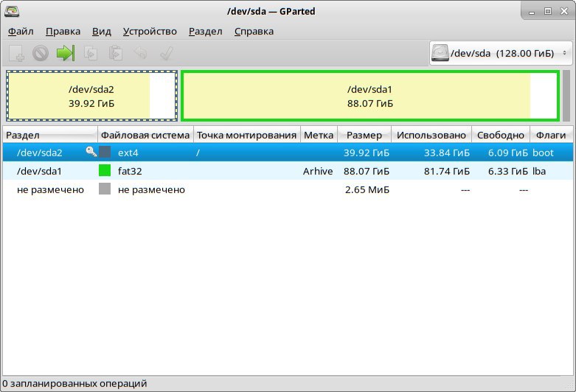The image size is (576, 392).
Task: Select the /dev/sda2 partition row
Action: click(x=288, y=153)
